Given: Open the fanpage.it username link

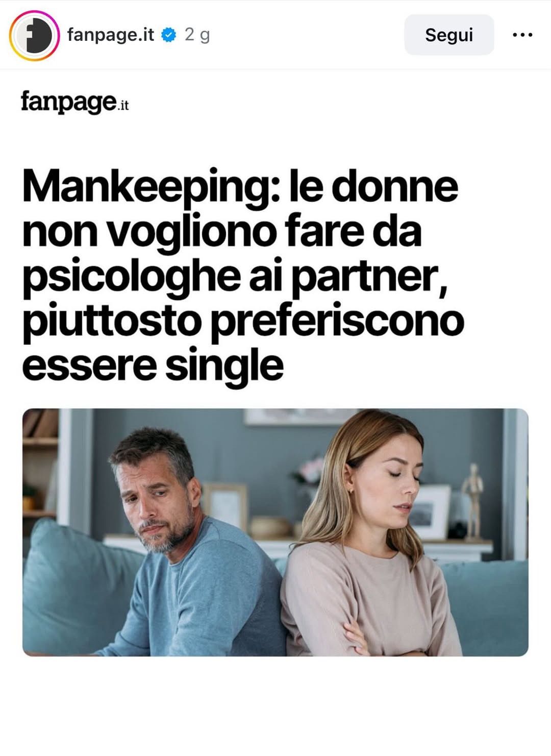Looking at the screenshot, I should 111,35.
